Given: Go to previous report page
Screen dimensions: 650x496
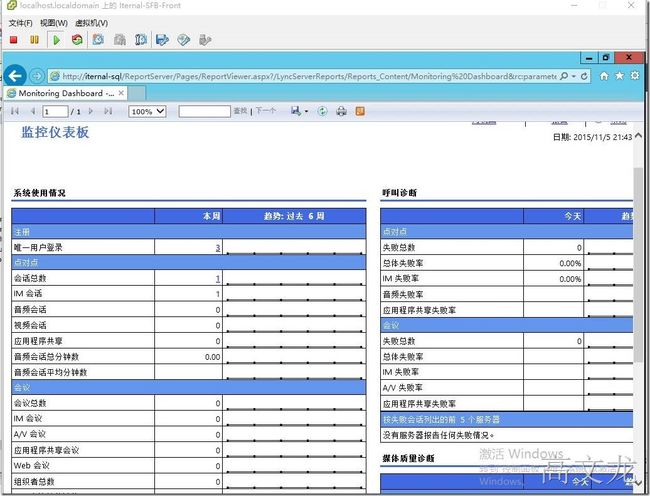Looking at the screenshot, I should click(x=33, y=111).
